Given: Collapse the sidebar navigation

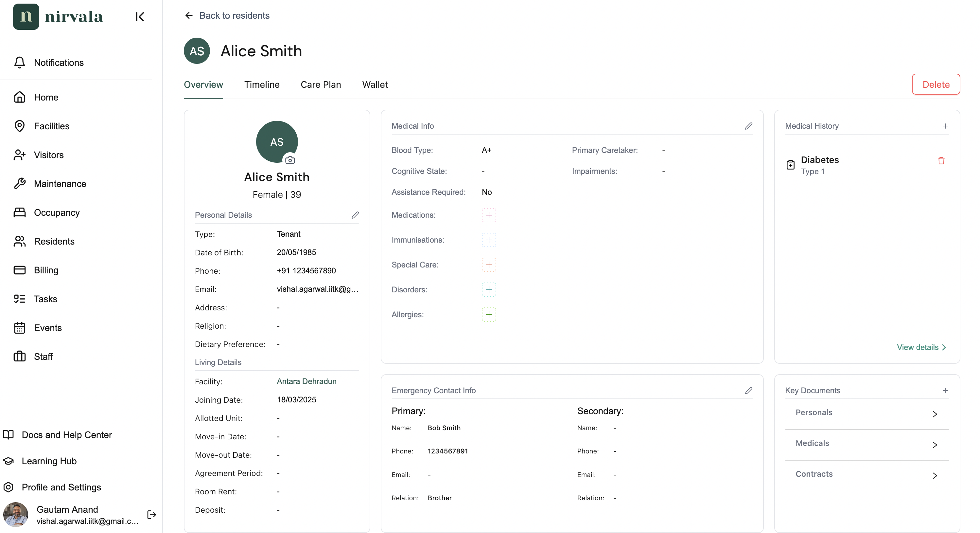Looking at the screenshot, I should (139, 17).
